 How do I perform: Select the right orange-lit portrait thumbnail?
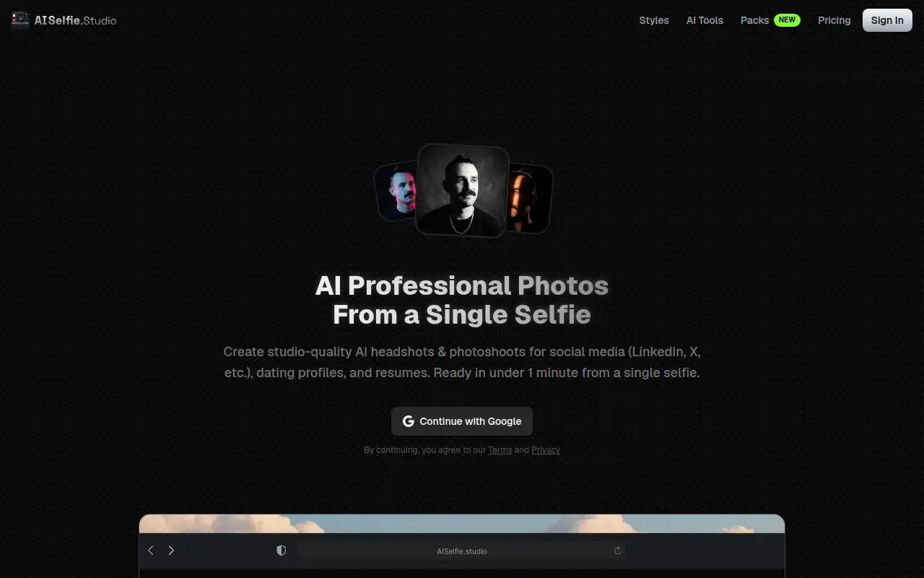pyautogui.click(x=530, y=199)
